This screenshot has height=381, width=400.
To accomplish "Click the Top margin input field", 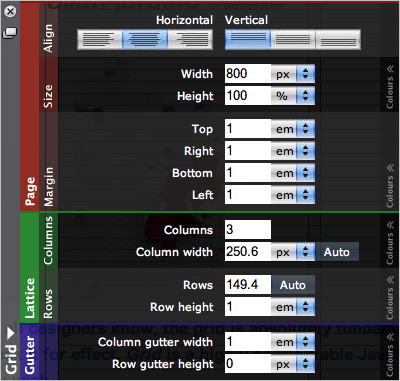I will pos(248,129).
